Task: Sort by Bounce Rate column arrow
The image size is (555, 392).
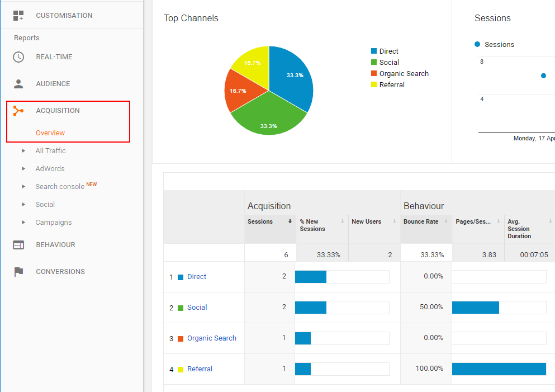Action: (446, 221)
